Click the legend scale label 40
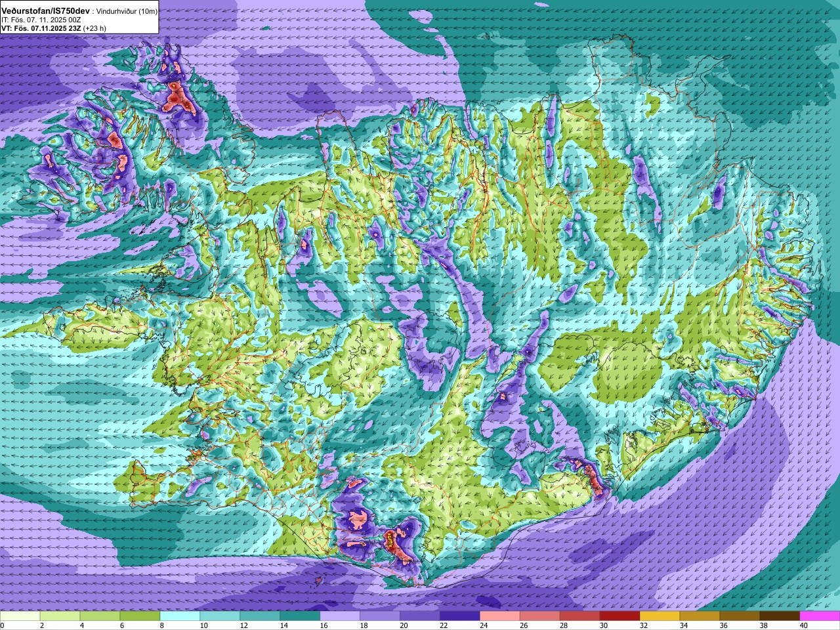Viewport: 840px width, 630px height. (804, 626)
